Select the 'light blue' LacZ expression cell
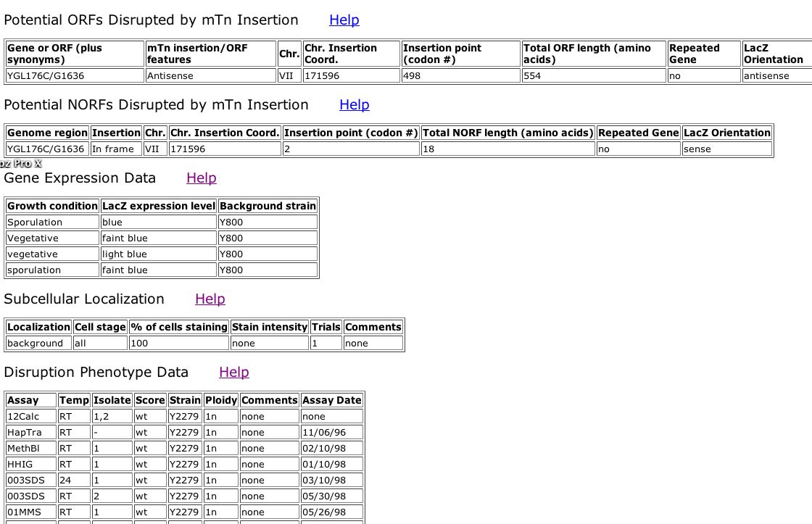812x524 pixels. tap(157, 254)
